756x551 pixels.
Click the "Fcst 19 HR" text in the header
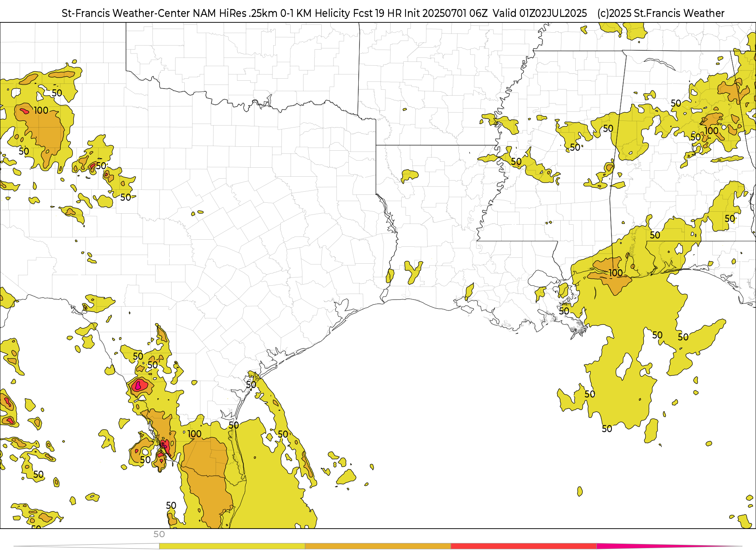(x=377, y=13)
